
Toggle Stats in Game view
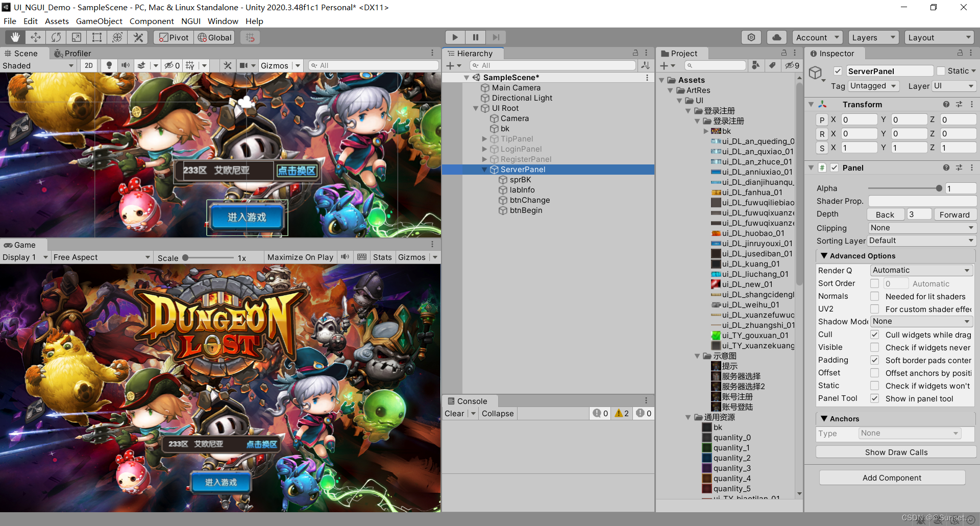382,257
